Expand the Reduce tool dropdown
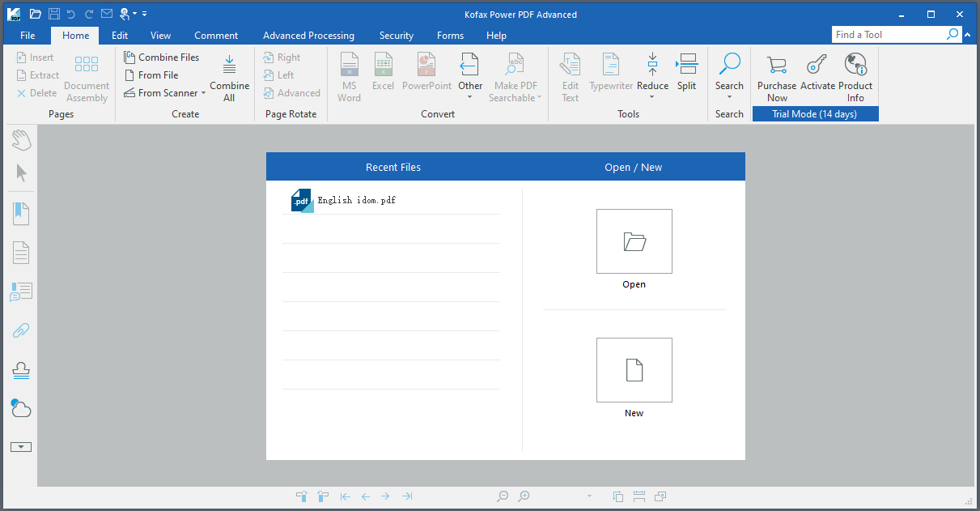 point(652,97)
